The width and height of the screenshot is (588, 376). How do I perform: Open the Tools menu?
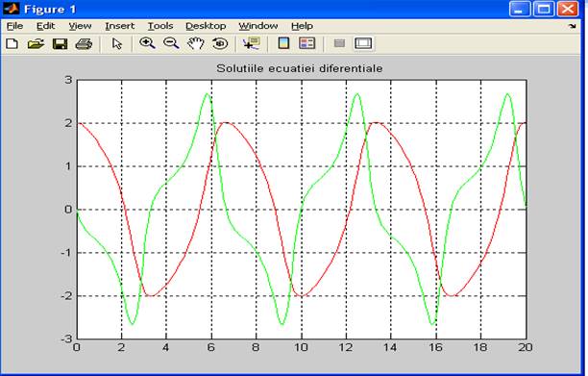coord(160,26)
